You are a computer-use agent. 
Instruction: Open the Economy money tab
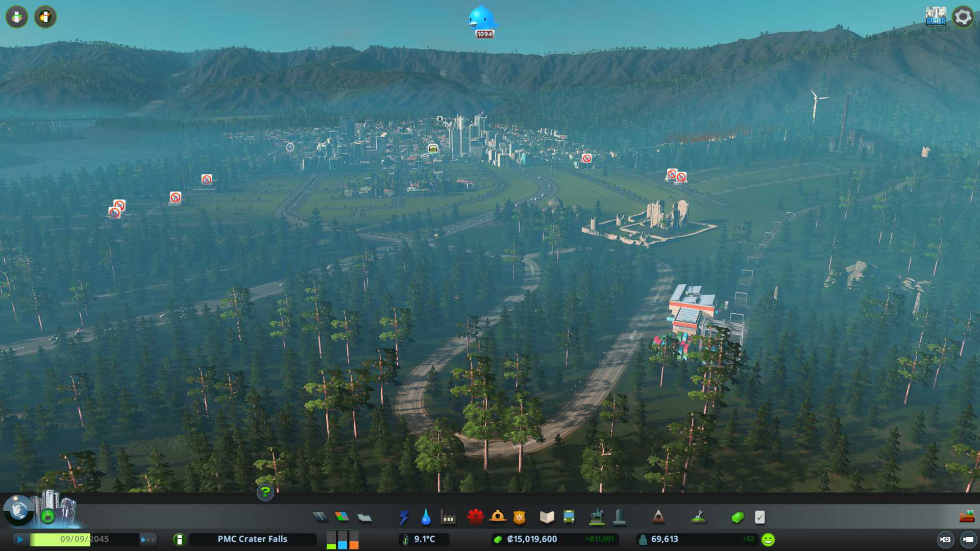pos(737,517)
